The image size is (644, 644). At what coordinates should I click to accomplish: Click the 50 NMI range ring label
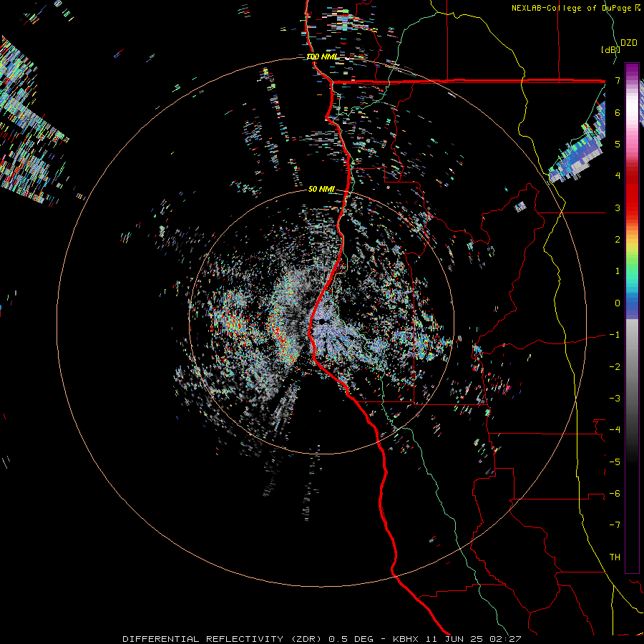click(x=321, y=189)
